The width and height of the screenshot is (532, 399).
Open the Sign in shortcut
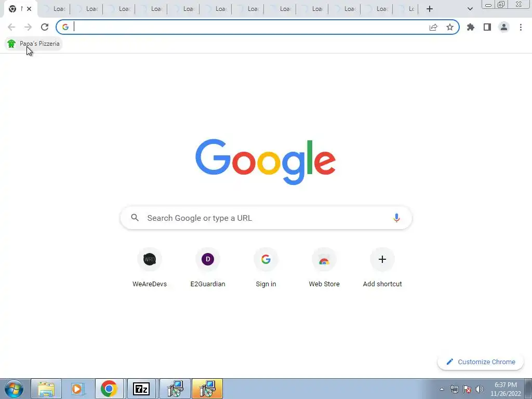[x=266, y=268]
